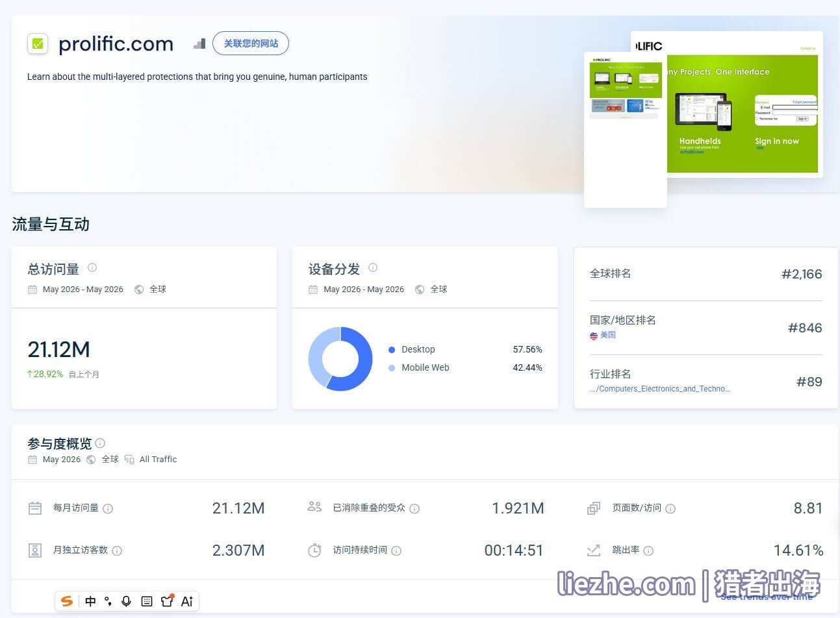The image size is (840, 618).
Task: Toggle Chinese input mode 中 button
Action: (90, 601)
